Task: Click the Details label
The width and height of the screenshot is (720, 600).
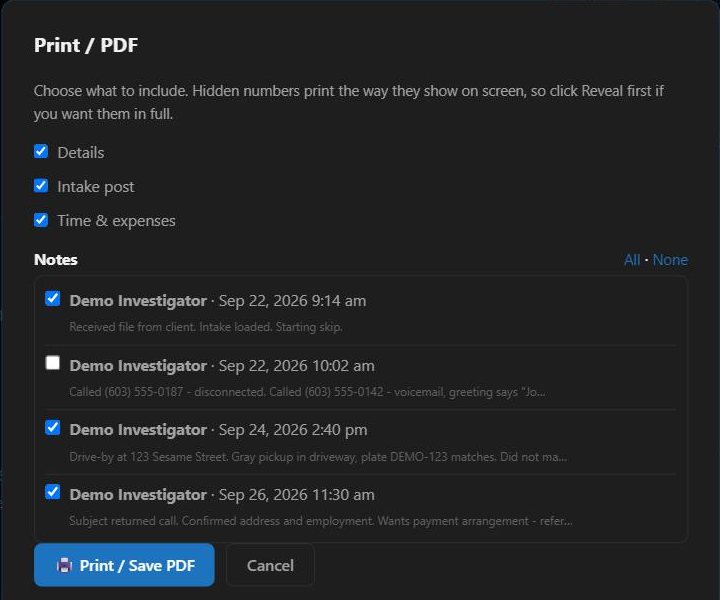Action: click(x=81, y=152)
